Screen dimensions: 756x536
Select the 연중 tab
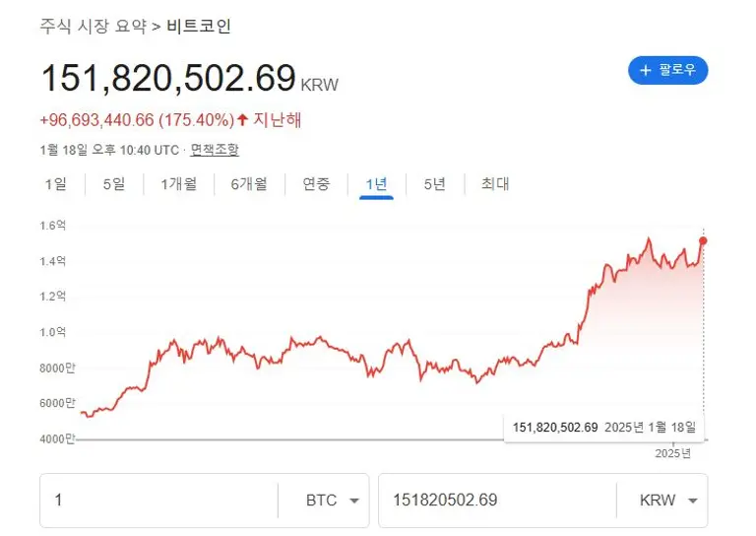316,184
